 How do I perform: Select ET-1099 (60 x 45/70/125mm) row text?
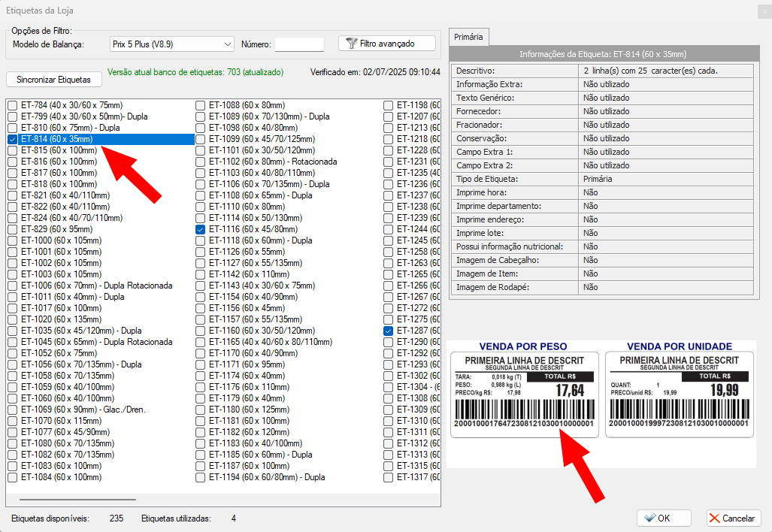pyautogui.click(x=262, y=139)
